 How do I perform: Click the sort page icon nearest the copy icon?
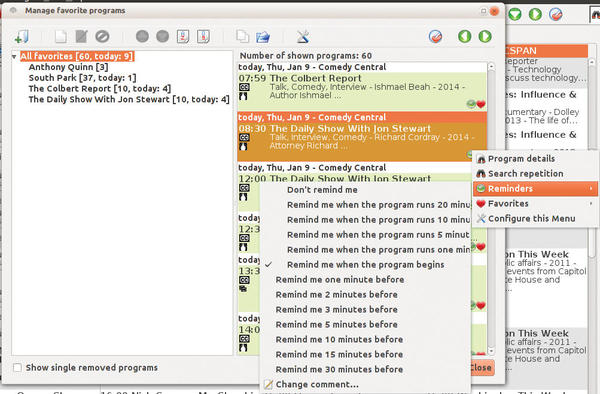tap(203, 37)
